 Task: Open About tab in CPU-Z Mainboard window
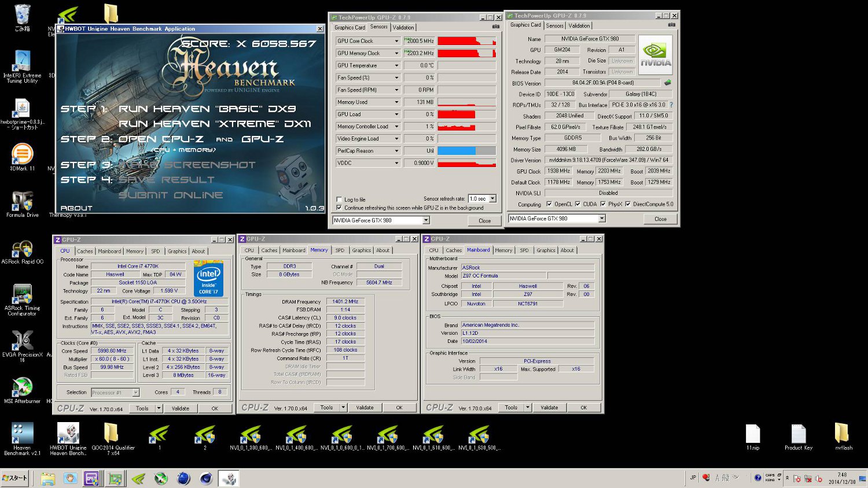[567, 250]
